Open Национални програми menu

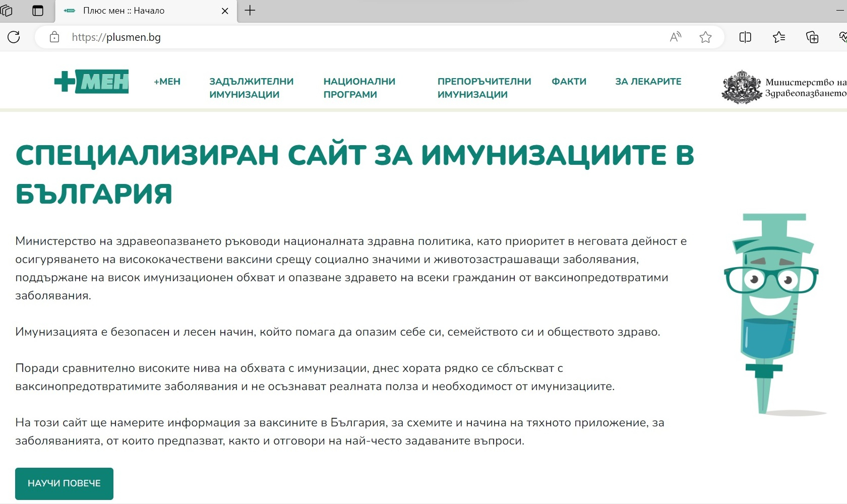tap(359, 88)
